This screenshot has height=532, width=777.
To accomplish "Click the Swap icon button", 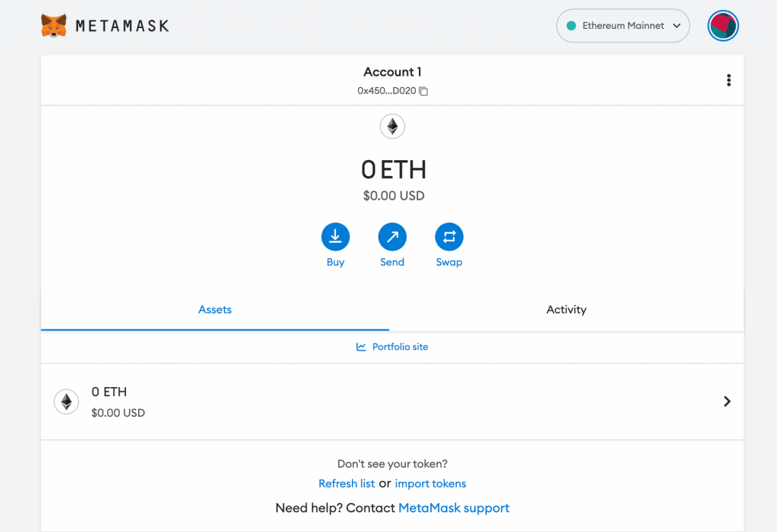I will click(x=449, y=237).
